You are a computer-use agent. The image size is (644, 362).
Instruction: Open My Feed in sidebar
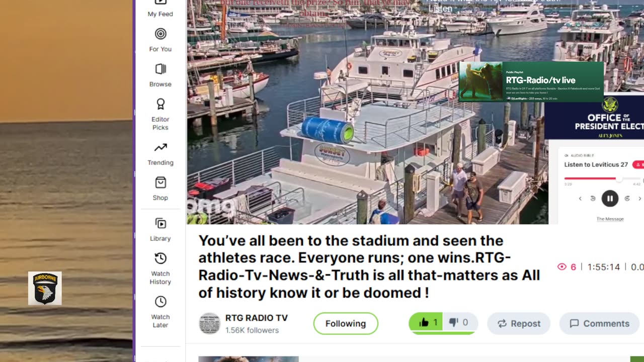[160, 9]
